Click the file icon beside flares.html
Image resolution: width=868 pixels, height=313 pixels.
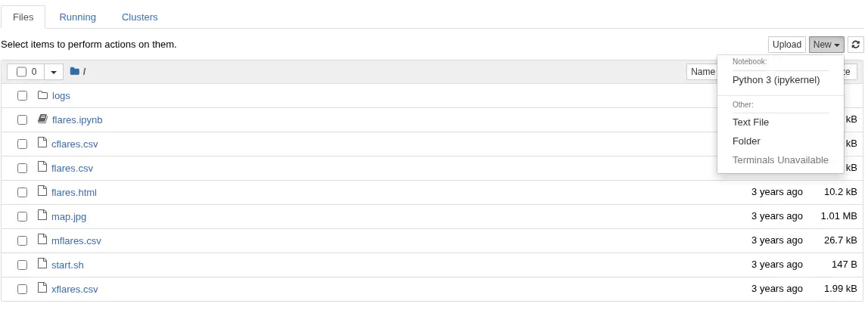pyautogui.click(x=42, y=192)
